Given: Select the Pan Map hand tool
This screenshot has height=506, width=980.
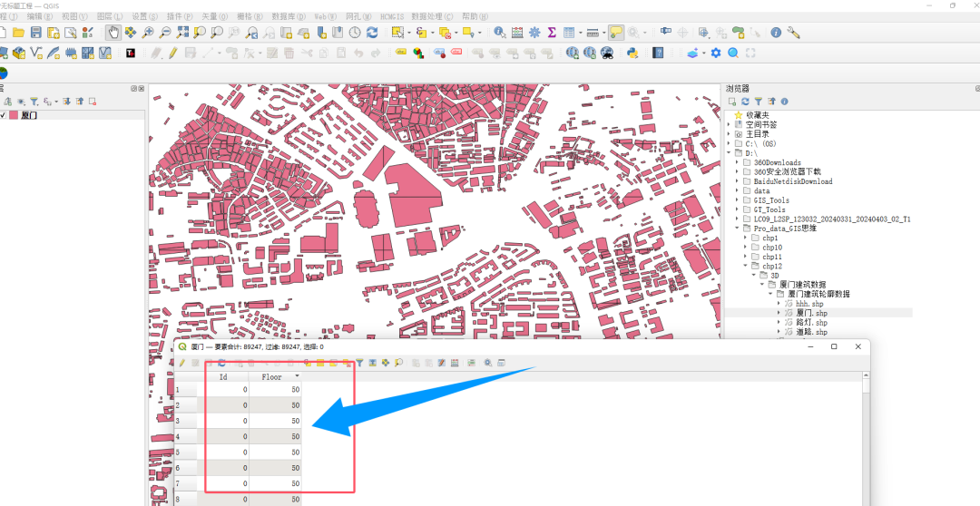Looking at the screenshot, I should 113,33.
